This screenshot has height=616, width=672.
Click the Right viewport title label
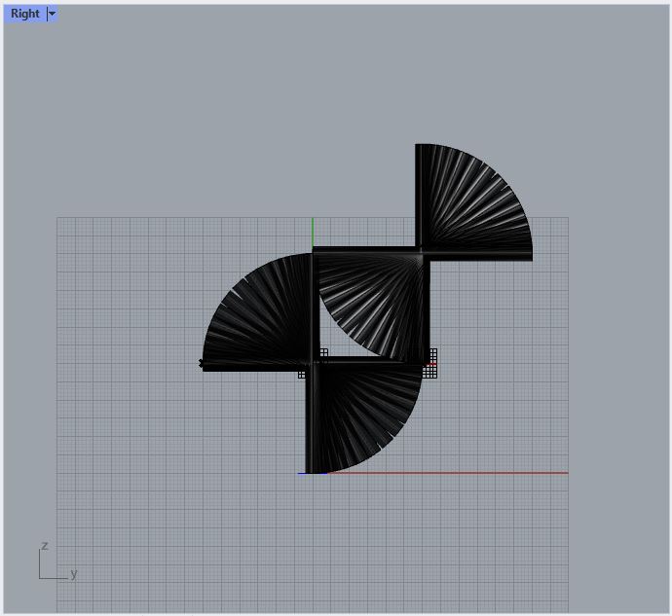point(25,14)
